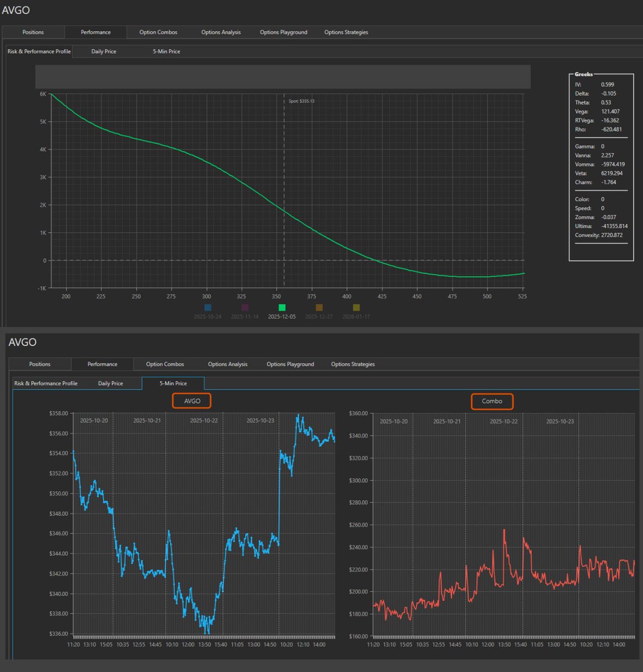Click the 2025-10-22 date label in AVGO chart
This screenshot has height=672, width=643.
[204, 421]
